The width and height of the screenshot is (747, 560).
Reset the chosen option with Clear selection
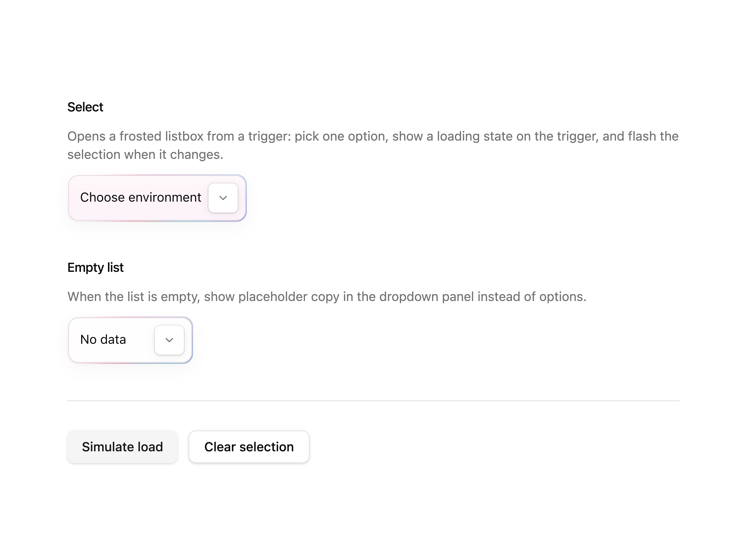(249, 447)
